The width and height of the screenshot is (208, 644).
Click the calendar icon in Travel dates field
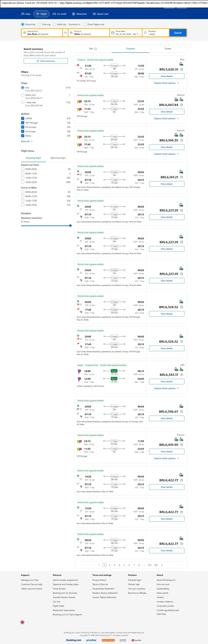point(113,33)
